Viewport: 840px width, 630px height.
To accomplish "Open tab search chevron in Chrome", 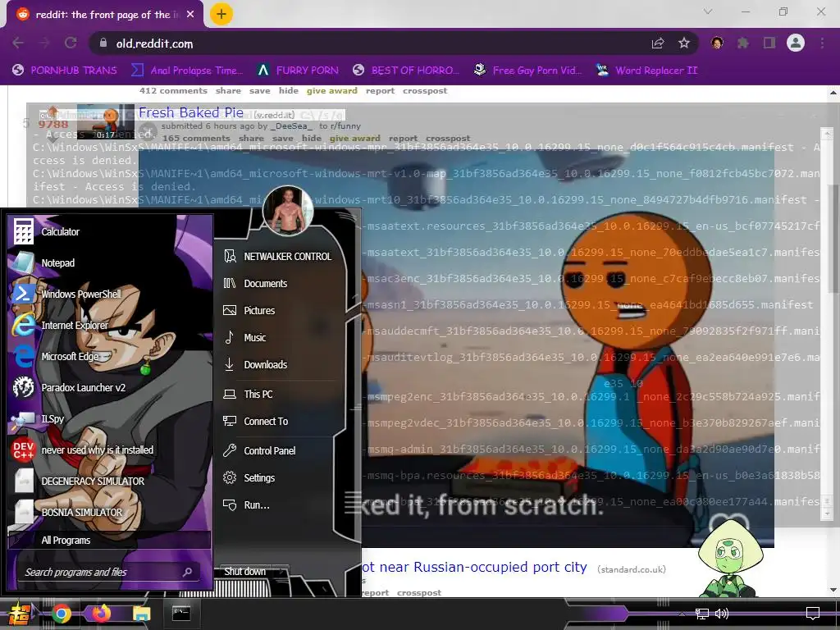I will pyautogui.click(x=708, y=11).
